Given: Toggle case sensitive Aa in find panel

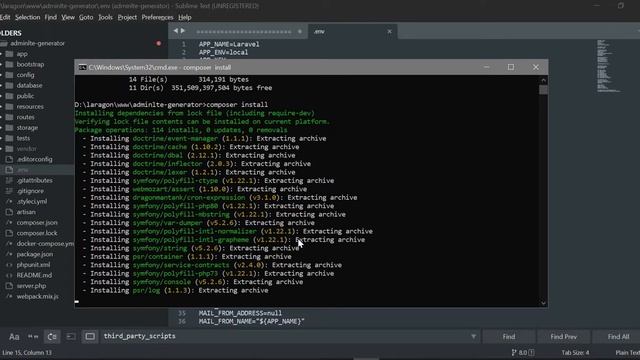Looking at the screenshot, I should coord(14,337).
